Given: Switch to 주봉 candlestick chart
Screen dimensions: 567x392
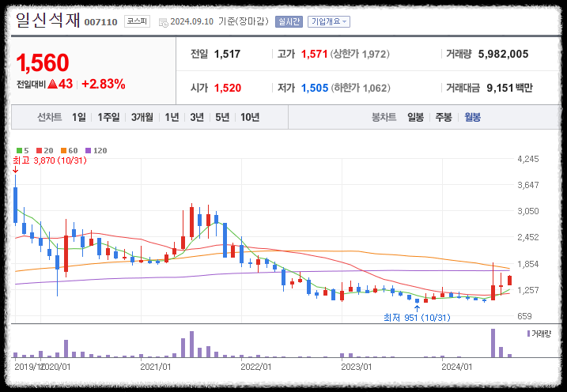Looking at the screenshot, I should click(x=444, y=117).
